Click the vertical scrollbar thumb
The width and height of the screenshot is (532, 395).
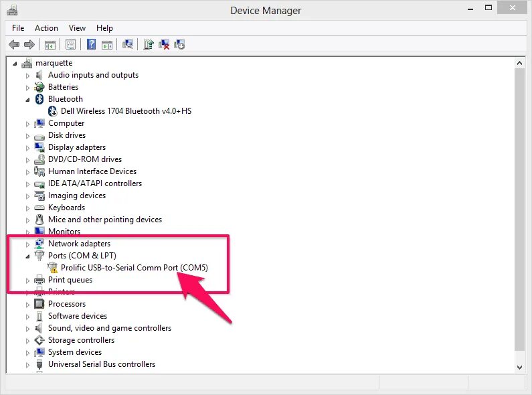tap(519, 210)
